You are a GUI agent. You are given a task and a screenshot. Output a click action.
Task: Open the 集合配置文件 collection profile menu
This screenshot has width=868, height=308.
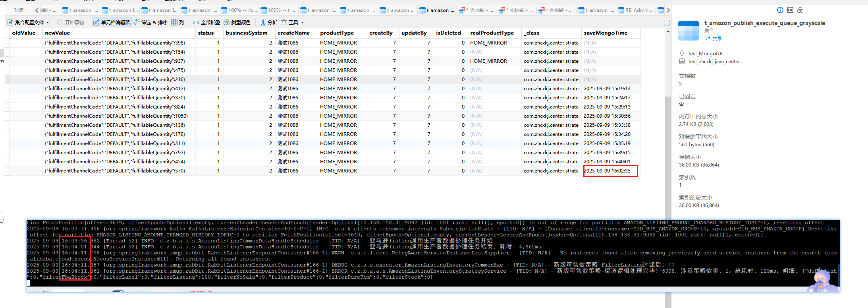28,22
